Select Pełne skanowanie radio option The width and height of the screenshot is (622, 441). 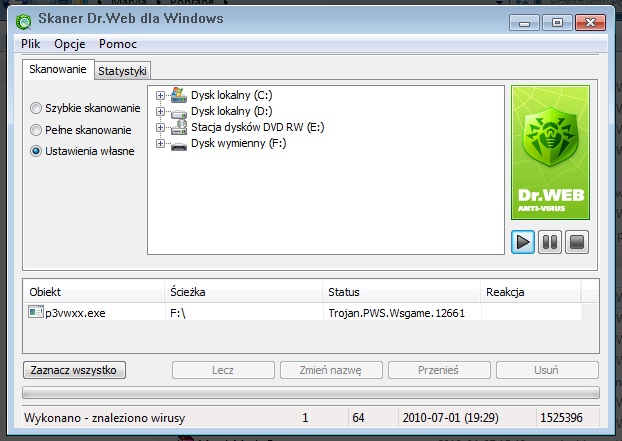81,130
